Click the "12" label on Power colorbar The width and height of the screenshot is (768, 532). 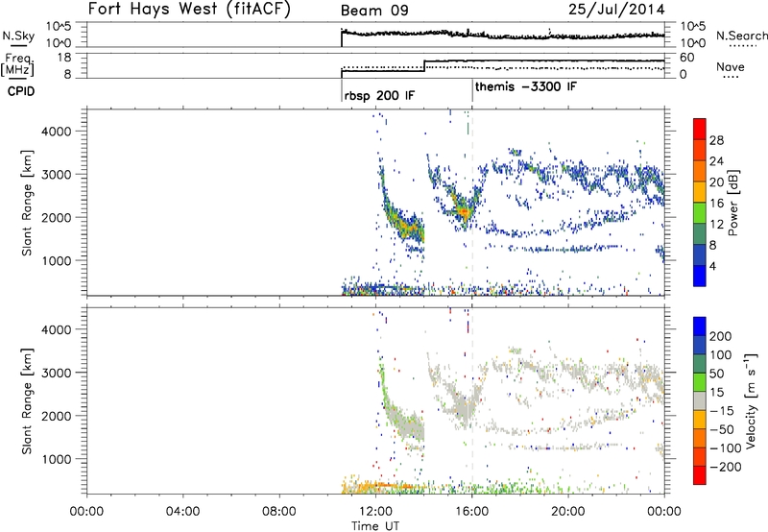pos(716,224)
